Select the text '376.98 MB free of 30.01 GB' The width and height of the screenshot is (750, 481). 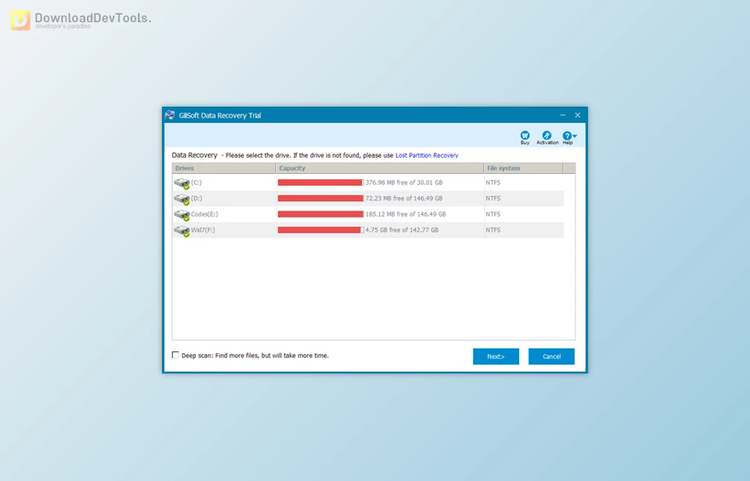[404, 183]
